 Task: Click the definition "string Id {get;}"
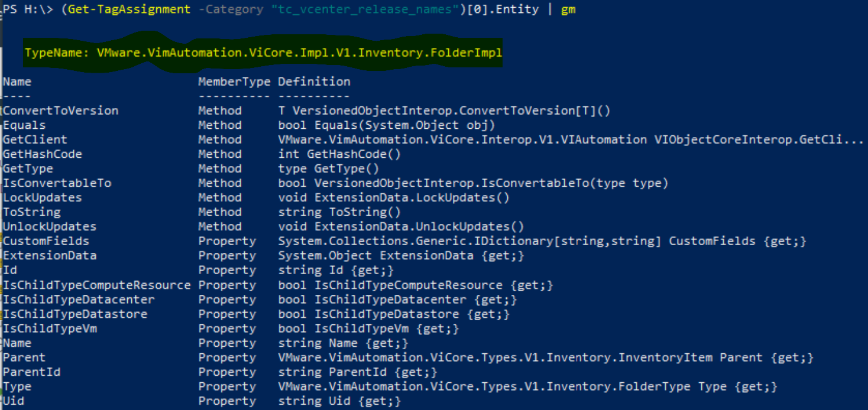[336, 270]
